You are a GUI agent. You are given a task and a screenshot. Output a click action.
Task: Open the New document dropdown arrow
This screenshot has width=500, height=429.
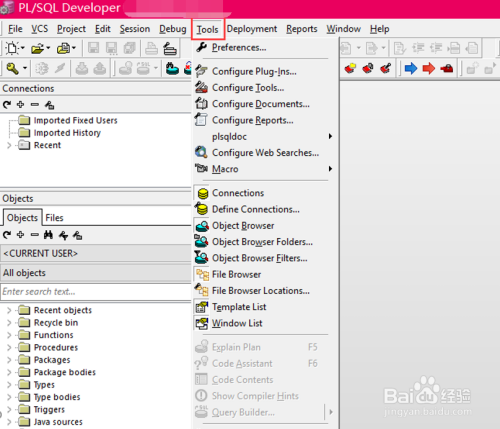click(x=22, y=48)
